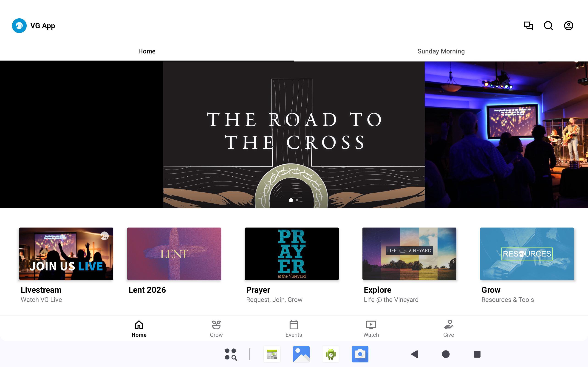Tap the VG App logo
This screenshot has width=588, height=367.
[19, 26]
